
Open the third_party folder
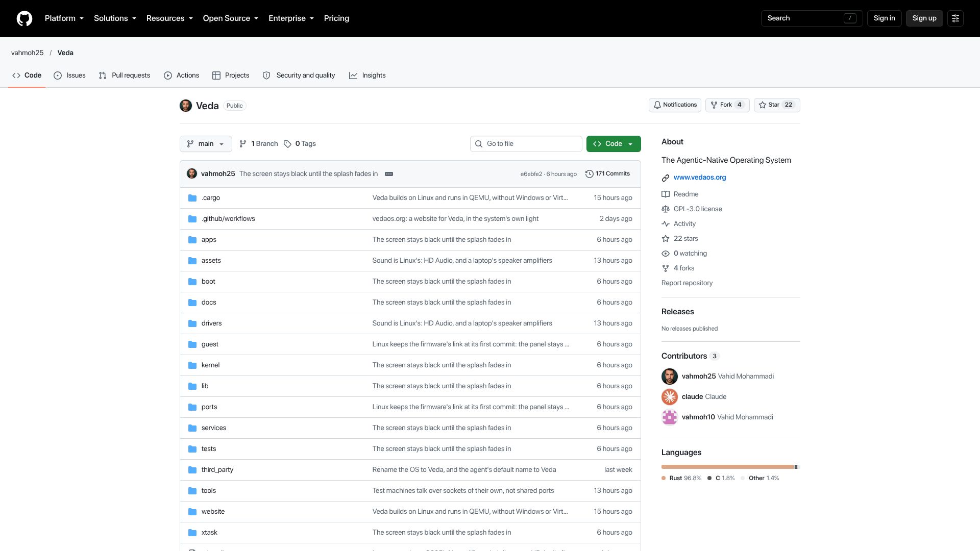(x=217, y=470)
